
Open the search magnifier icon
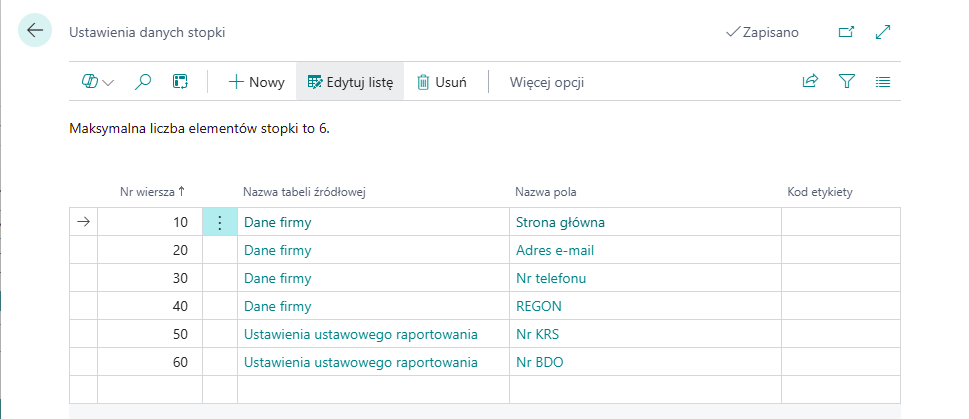pyautogui.click(x=143, y=82)
